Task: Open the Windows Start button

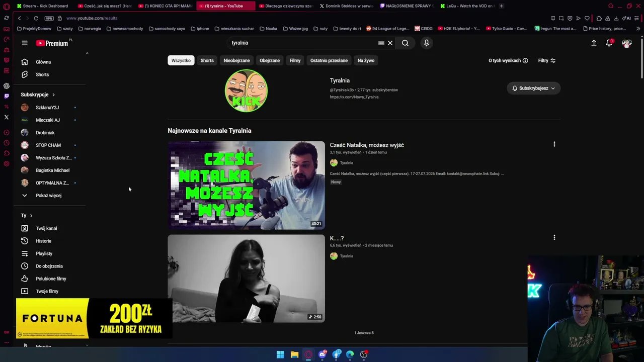Action: coord(280,354)
